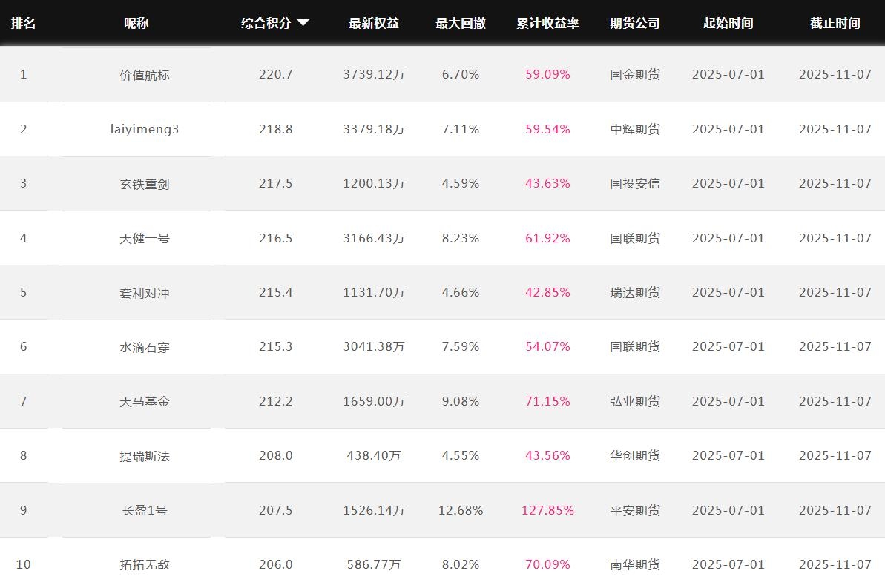Click the sort arrow beside 综合积分
Image resolution: width=885 pixels, height=588 pixels.
coord(303,23)
